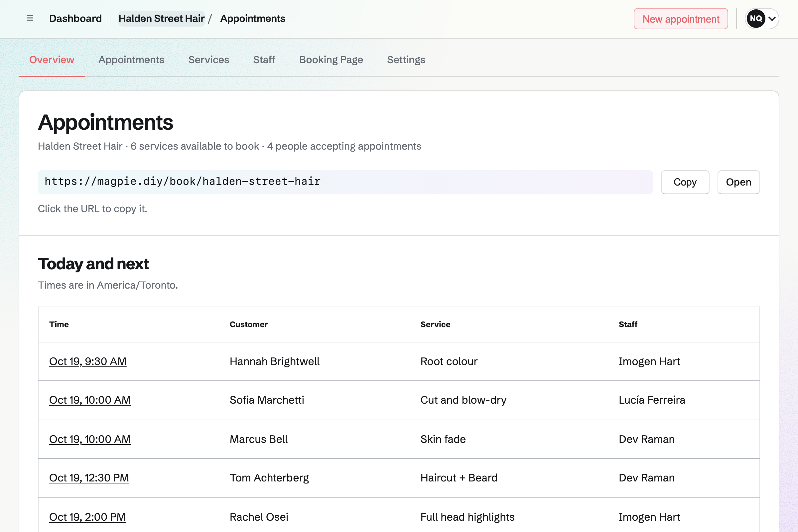Click the Cut and blow-dry service cell
The width and height of the screenshot is (798, 532).
click(464, 400)
